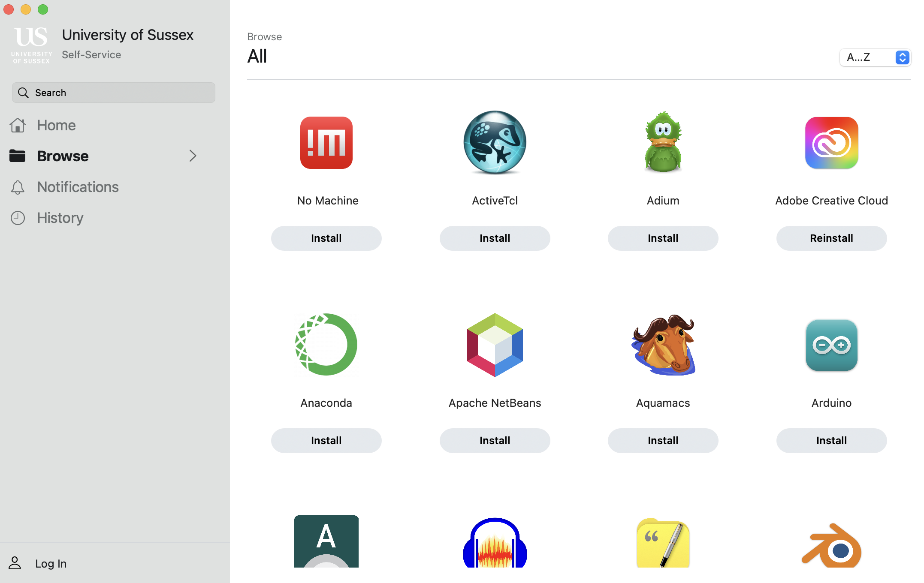Click the Arduino app name
924x583 pixels.
(x=831, y=403)
